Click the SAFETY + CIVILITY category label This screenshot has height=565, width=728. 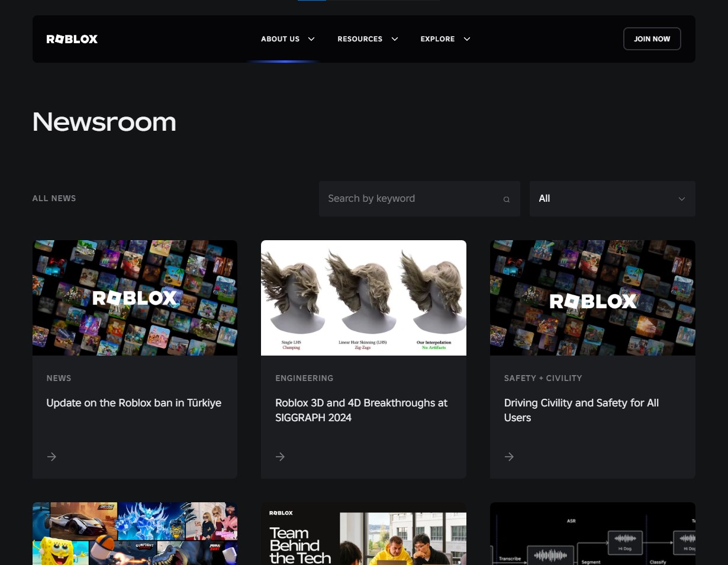[x=543, y=378]
